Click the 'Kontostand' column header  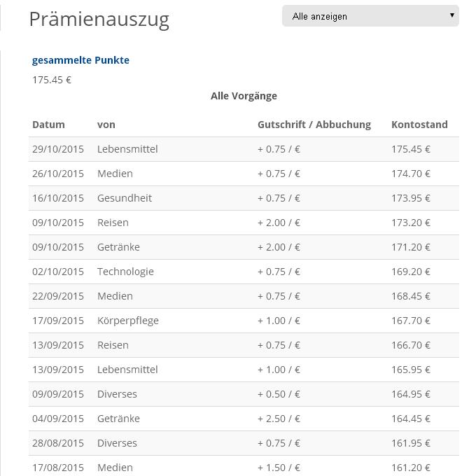[x=419, y=125]
